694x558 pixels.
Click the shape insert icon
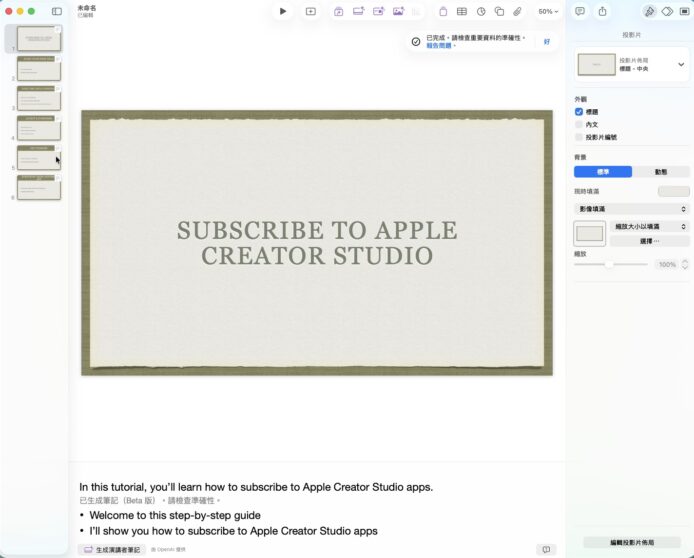click(x=499, y=11)
